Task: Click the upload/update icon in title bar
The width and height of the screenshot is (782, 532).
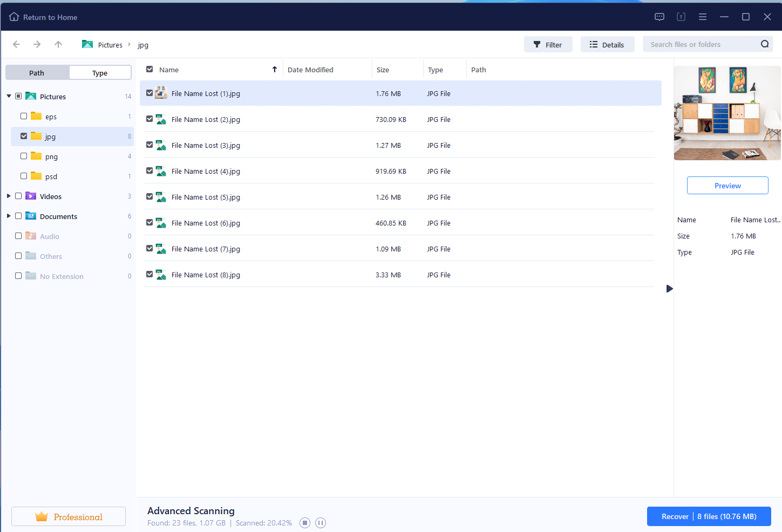Action: (x=681, y=17)
